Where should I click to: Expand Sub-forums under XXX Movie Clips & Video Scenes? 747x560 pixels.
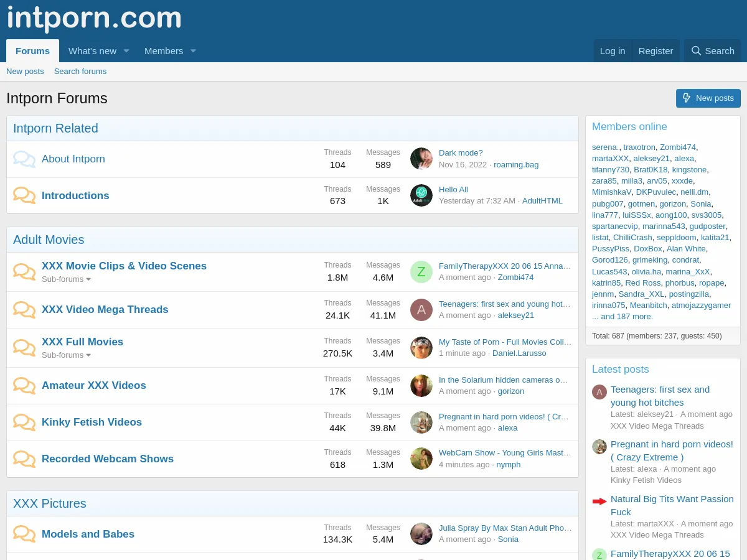pos(67,279)
